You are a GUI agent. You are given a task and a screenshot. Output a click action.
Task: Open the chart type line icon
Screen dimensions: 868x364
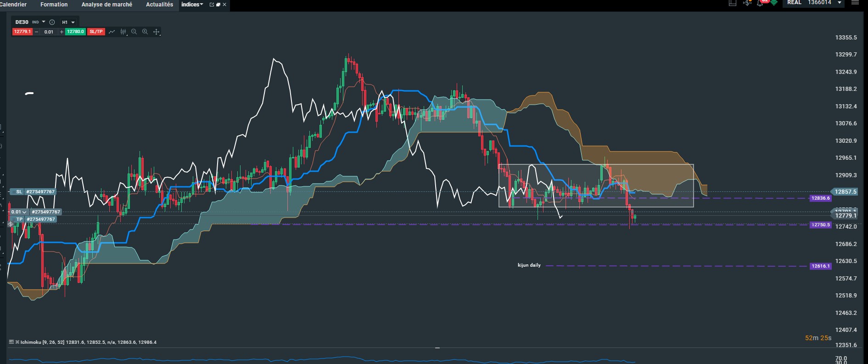pyautogui.click(x=112, y=32)
